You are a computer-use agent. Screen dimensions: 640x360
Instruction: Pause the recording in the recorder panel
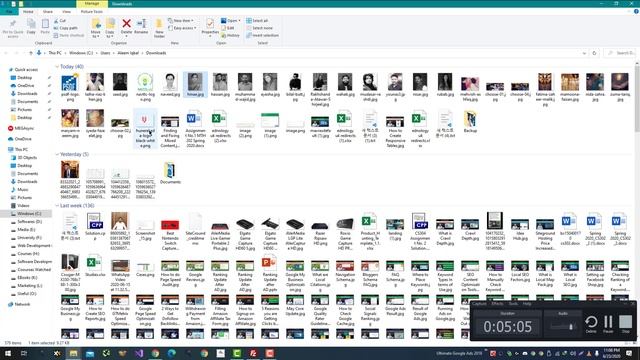[608, 324]
